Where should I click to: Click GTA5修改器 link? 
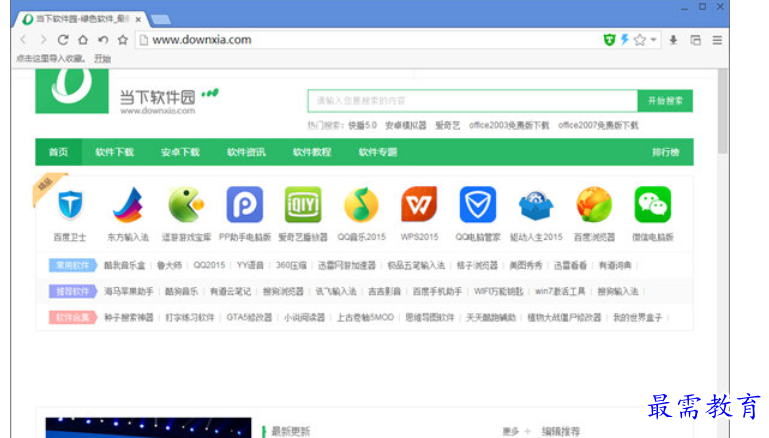click(x=249, y=317)
